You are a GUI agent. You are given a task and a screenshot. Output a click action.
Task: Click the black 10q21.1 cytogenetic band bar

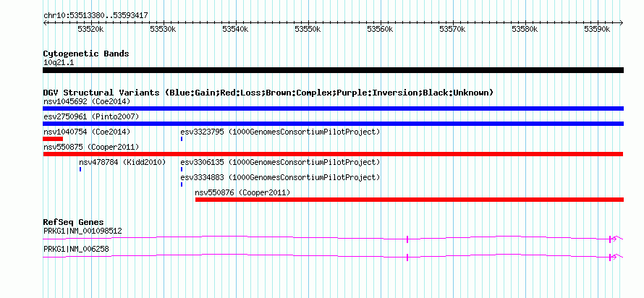point(333,70)
